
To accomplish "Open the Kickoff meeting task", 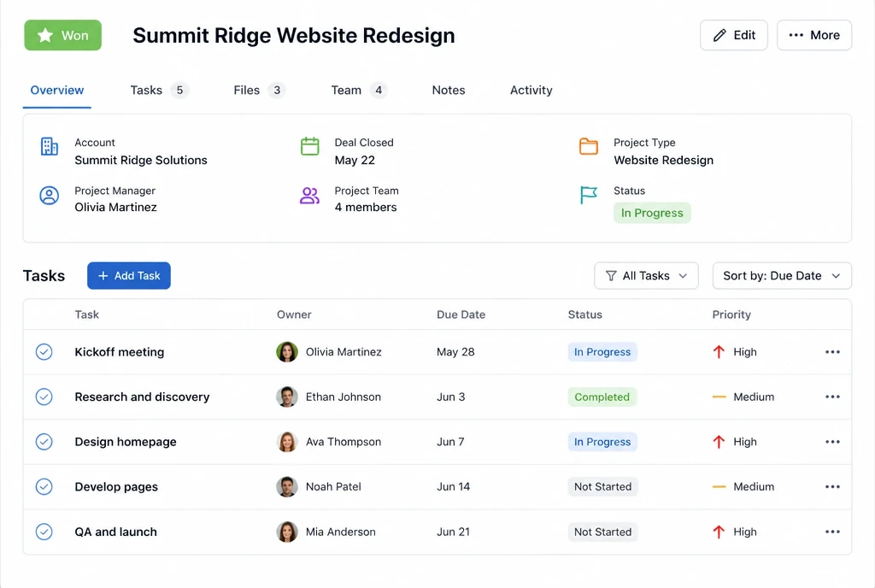I will 120,352.
